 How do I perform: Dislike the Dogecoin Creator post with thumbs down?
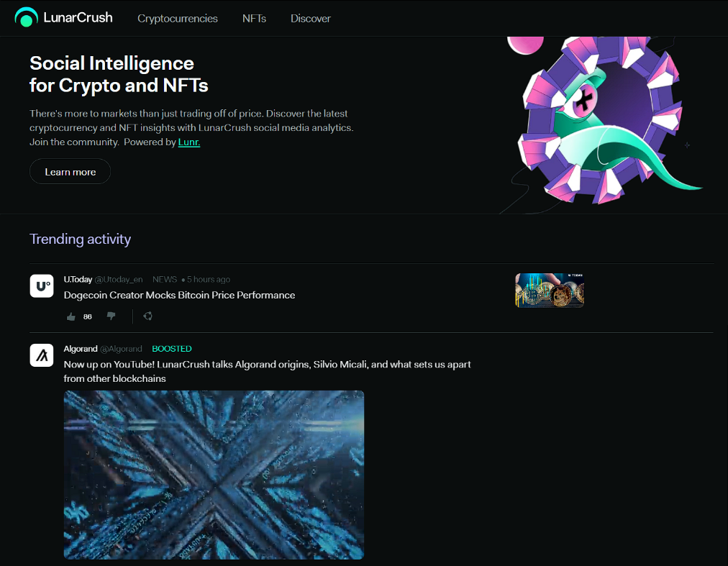click(111, 316)
